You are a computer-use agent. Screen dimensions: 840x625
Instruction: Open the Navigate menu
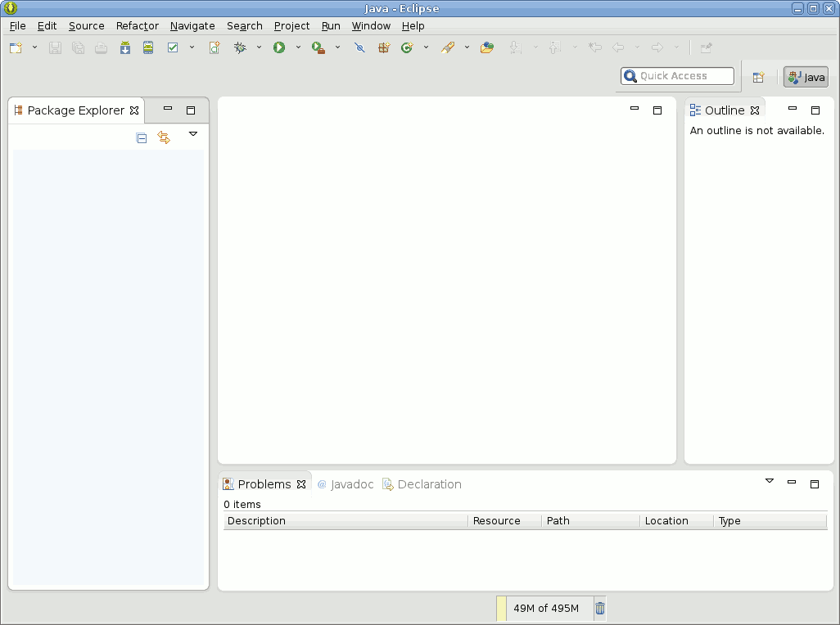point(192,25)
